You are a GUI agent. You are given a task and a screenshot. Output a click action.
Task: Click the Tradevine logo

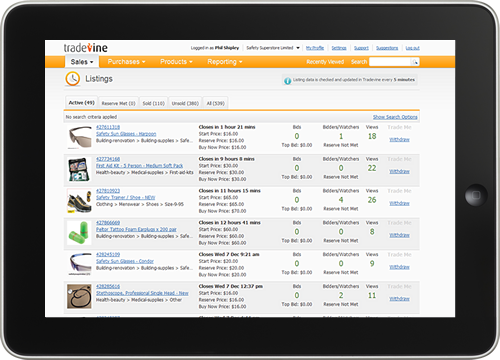[x=86, y=48]
